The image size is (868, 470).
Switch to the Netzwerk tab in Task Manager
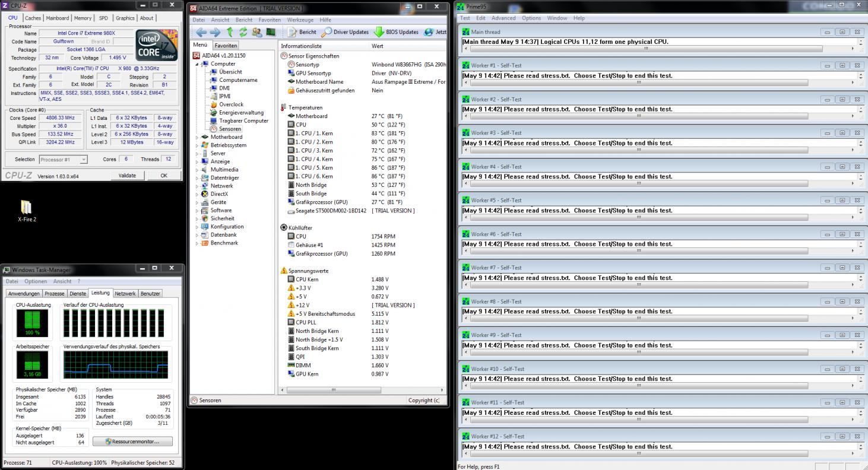125,293
